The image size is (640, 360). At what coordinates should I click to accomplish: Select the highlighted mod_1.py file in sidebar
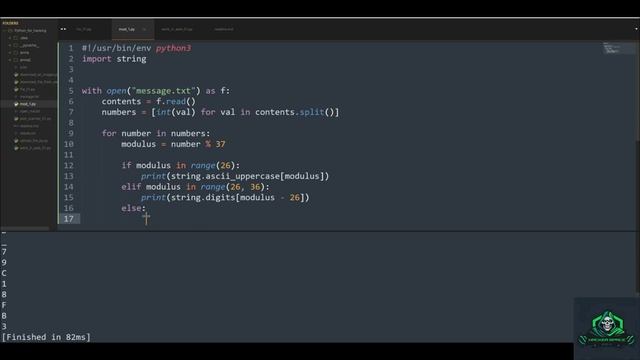point(29,104)
